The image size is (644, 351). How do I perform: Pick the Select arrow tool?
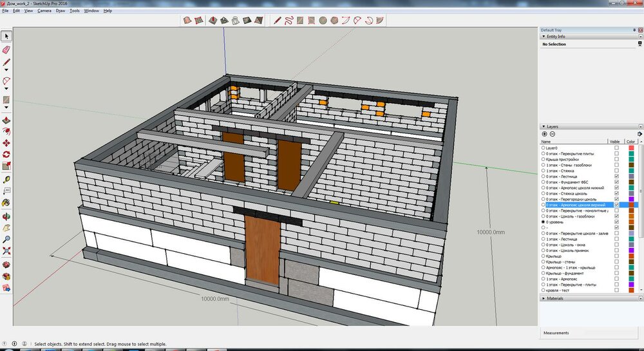click(6, 37)
